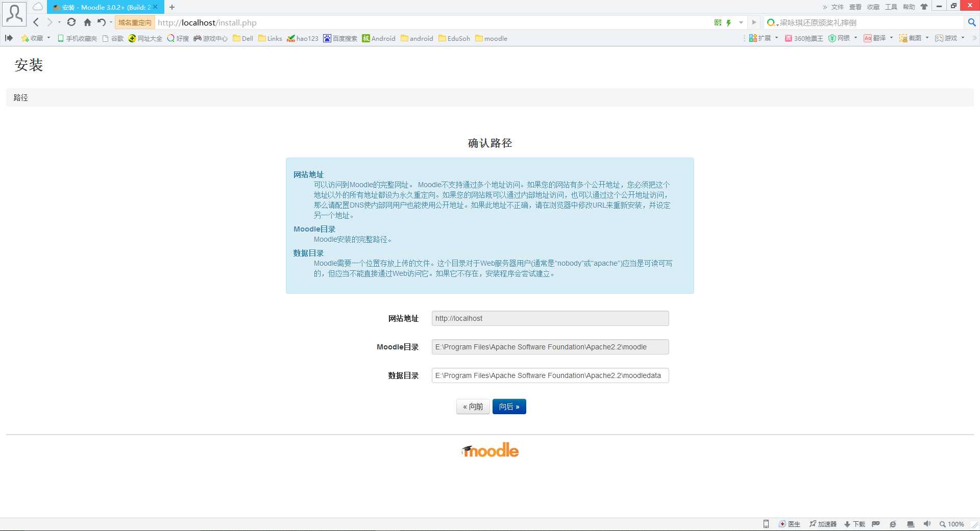Open the 收藏 favorites star button
This screenshot has height=531, width=980.
[32, 38]
